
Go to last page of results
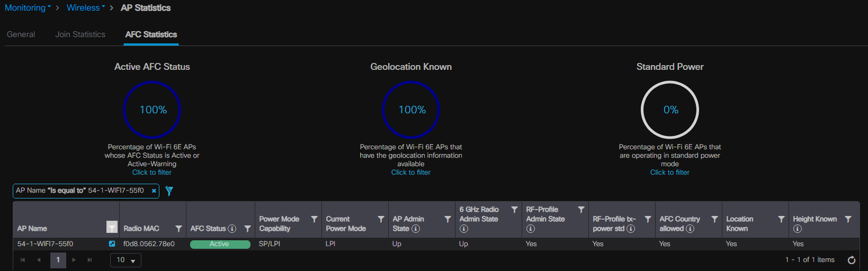point(90,260)
